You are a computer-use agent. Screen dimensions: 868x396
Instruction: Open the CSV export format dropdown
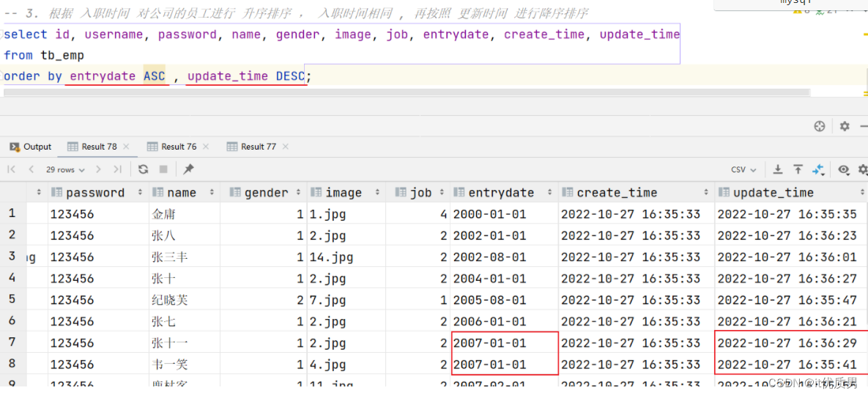(744, 169)
